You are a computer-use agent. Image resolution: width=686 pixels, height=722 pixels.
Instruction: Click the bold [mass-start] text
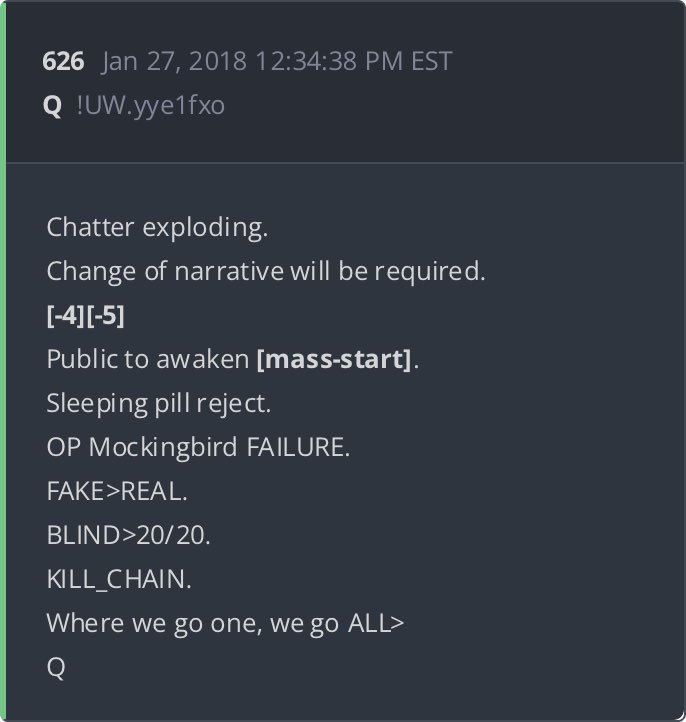pyautogui.click(x=335, y=359)
